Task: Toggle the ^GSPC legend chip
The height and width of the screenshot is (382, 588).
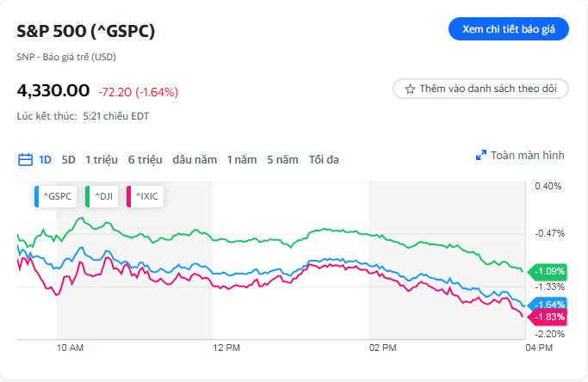Action: pyautogui.click(x=55, y=196)
